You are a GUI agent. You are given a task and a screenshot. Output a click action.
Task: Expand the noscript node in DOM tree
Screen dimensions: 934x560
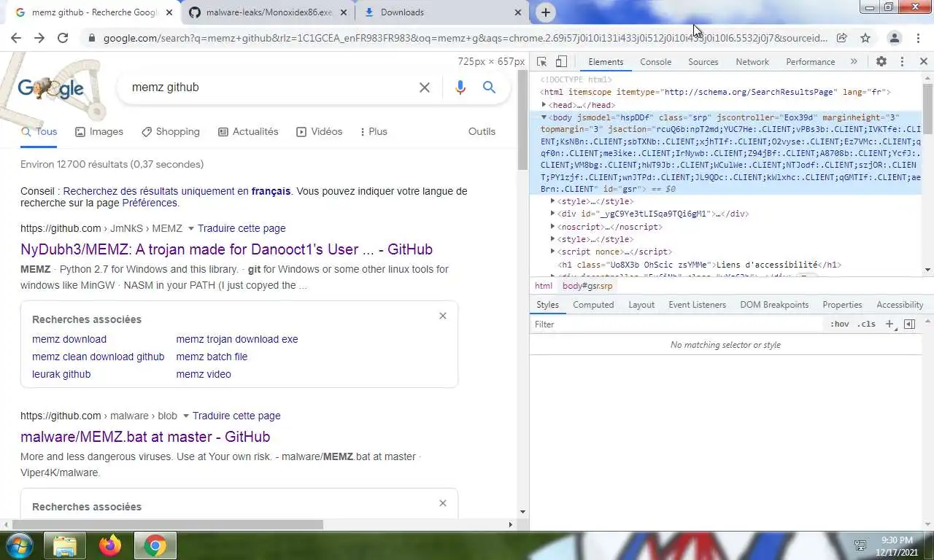click(552, 227)
